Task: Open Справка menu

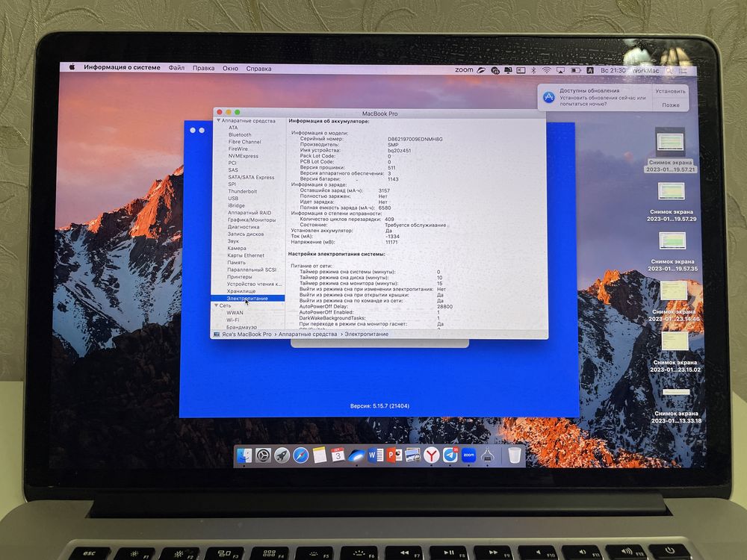Action: coord(258,69)
